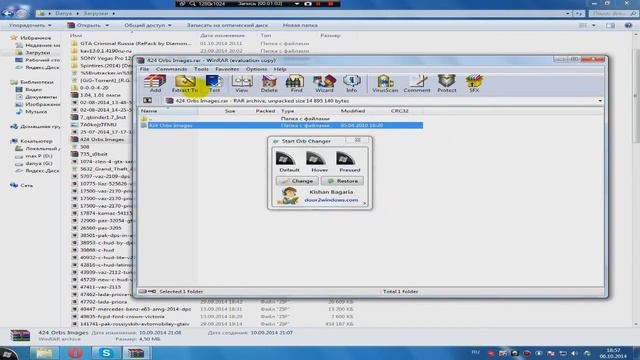The width and height of the screenshot is (640, 360).
Task: Click the Change button in Start Orb Changer
Action: click(297, 181)
